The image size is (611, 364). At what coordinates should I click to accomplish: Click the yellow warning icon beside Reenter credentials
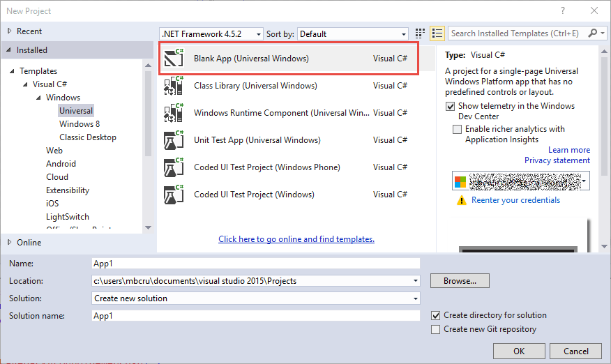461,200
